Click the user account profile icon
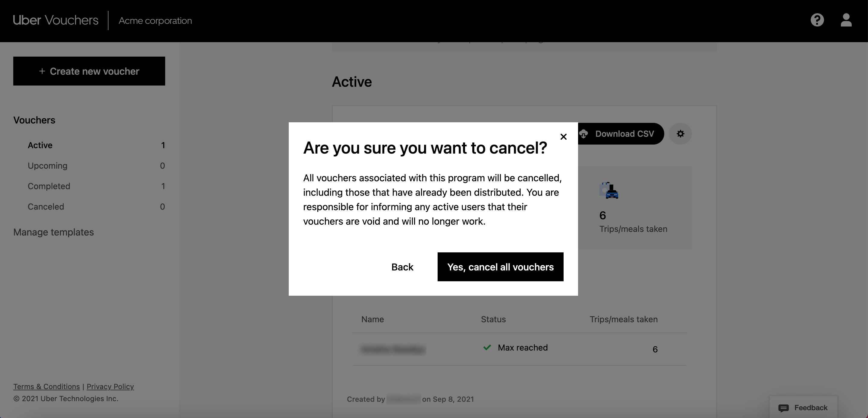 tap(846, 20)
